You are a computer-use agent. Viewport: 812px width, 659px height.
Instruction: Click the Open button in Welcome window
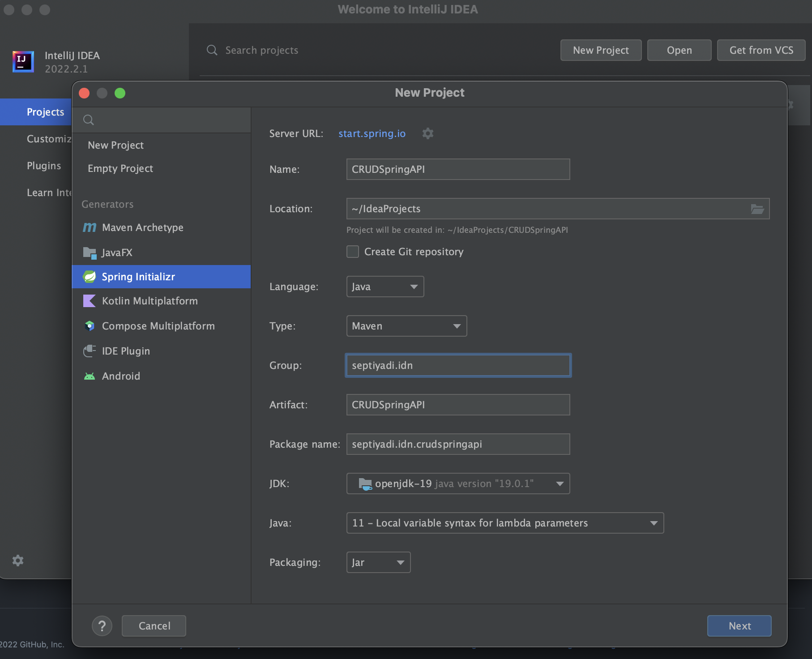click(679, 50)
